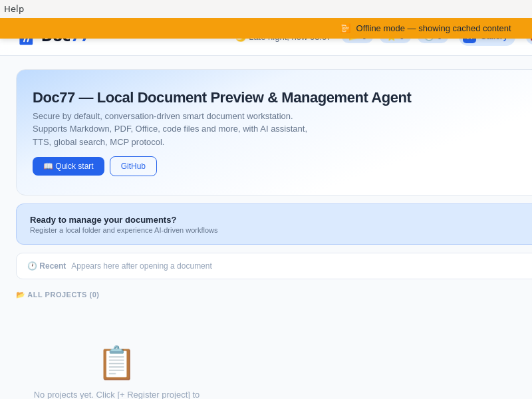Screen dimensions: 532x399
Task: Open the Help menu
Action: point(14,9)
